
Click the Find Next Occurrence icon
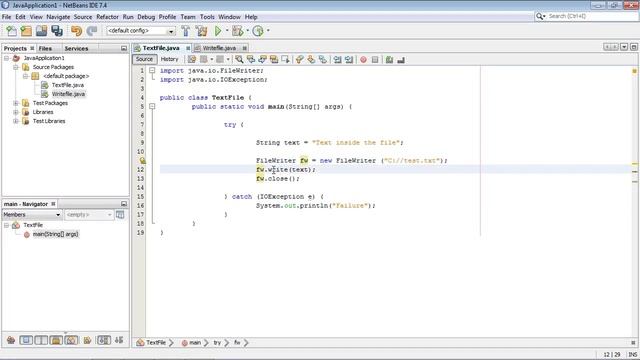click(x=262, y=60)
